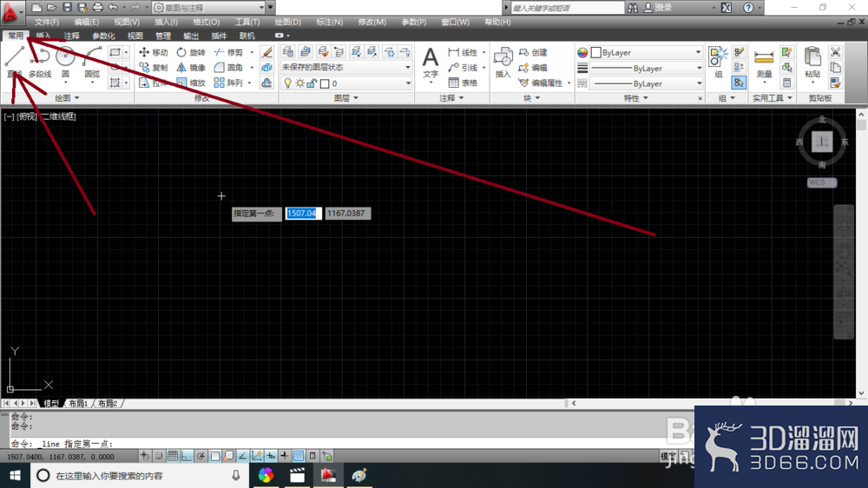Open the 修改(M) menu
Viewport: 868px width, 488px height.
pos(372,23)
